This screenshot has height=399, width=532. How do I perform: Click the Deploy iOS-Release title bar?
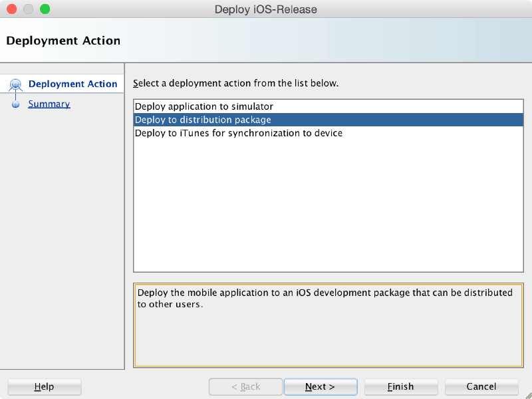click(x=265, y=9)
